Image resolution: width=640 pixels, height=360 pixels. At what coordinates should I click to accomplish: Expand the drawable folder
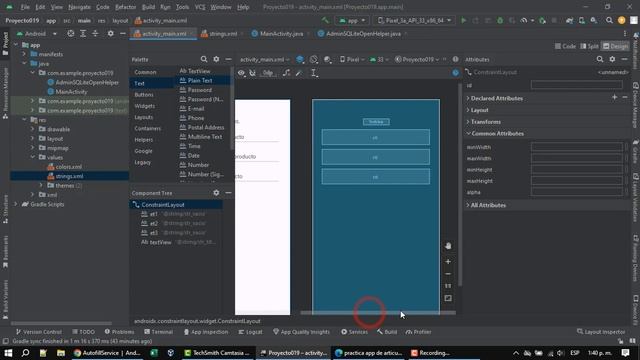(x=32, y=129)
